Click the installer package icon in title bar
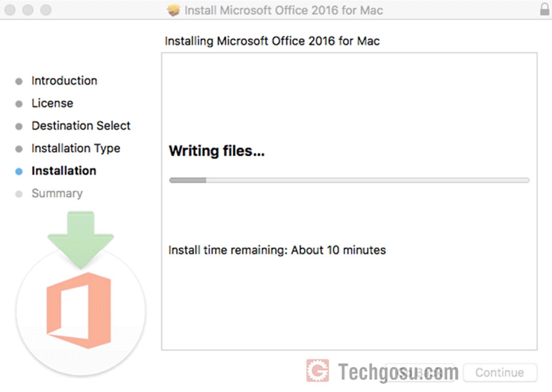 [173, 10]
